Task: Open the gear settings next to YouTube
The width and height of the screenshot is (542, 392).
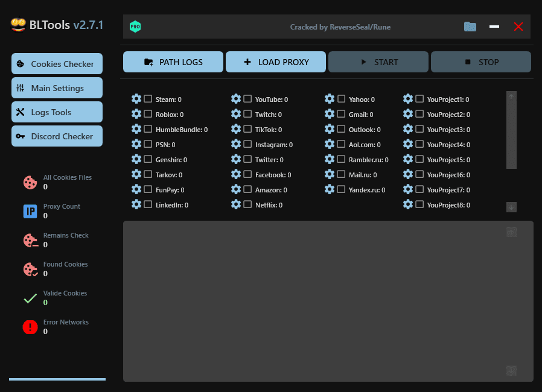Action: [235, 99]
